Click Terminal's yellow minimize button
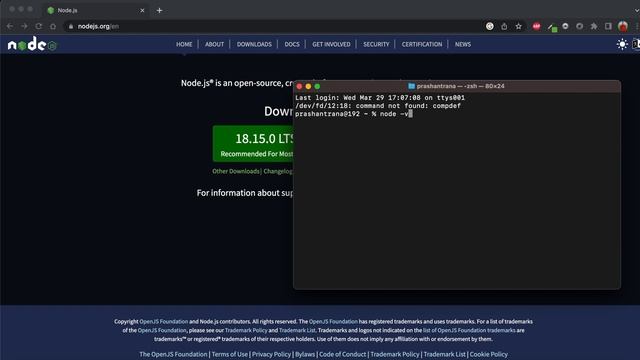Screen dimensions: 640x360 (308, 86)
